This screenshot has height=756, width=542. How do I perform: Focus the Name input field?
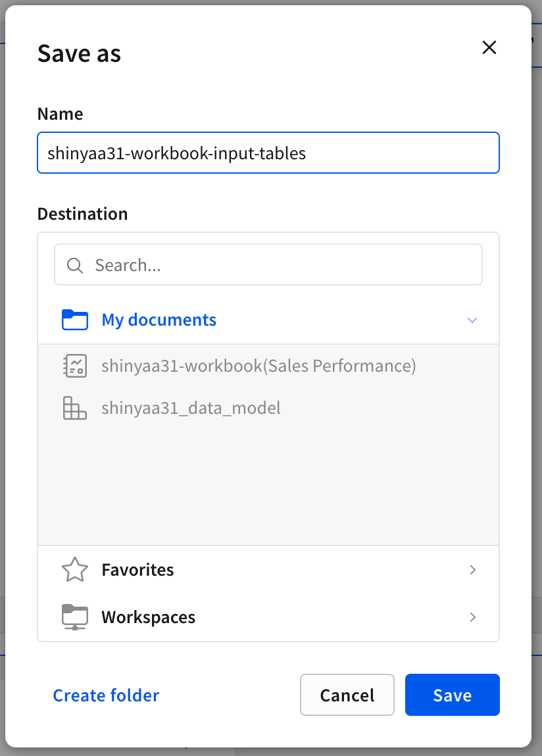[x=268, y=153]
